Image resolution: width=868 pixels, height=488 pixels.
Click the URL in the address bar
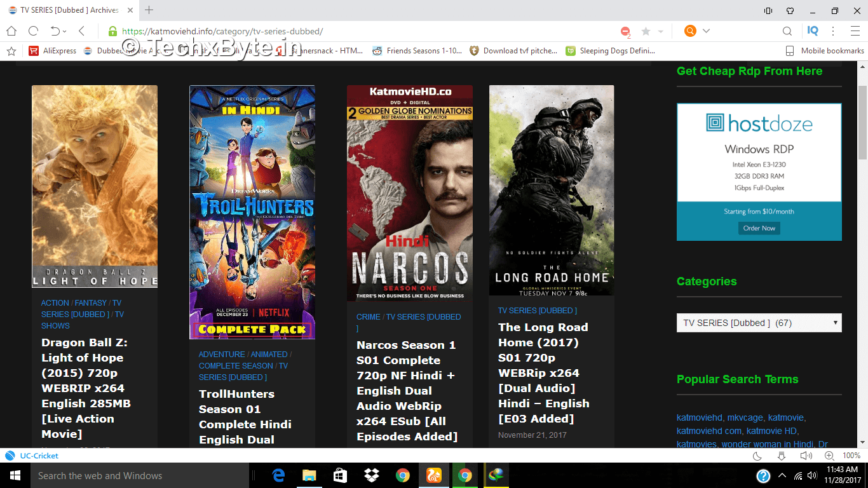coord(222,31)
